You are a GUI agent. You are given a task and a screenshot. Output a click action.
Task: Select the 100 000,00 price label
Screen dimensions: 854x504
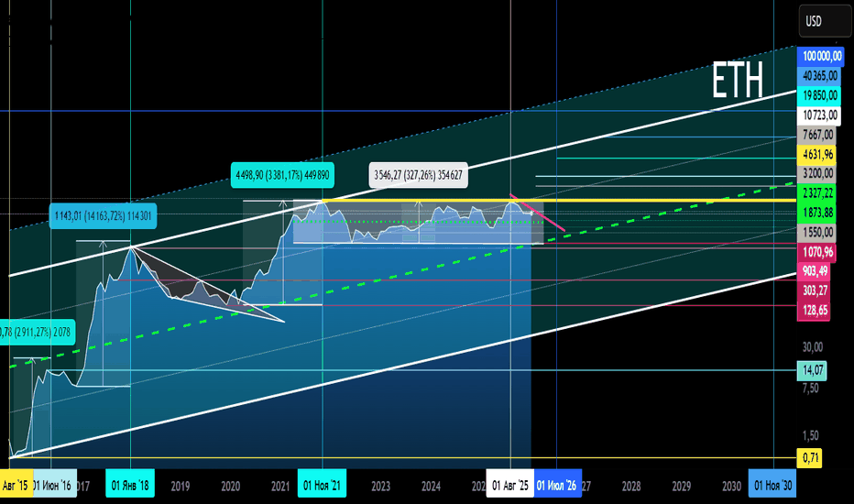822,56
